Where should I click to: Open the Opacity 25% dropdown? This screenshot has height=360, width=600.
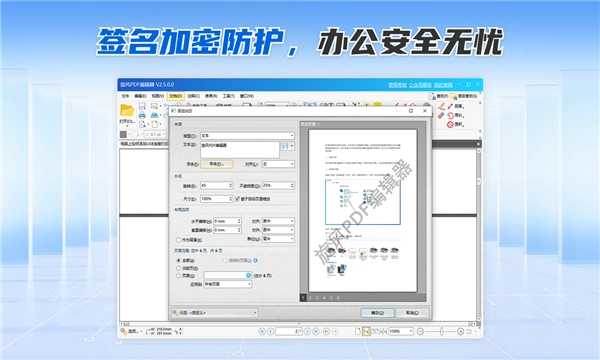point(278,186)
